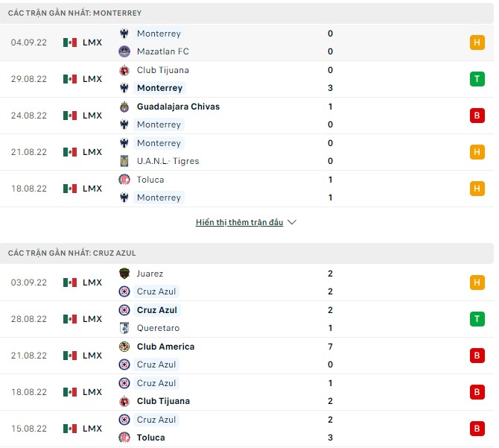499x448 pixels.
Task: Select the 'Các trận gần nhất: Cruz Azul' header
Action: click(x=71, y=253)
